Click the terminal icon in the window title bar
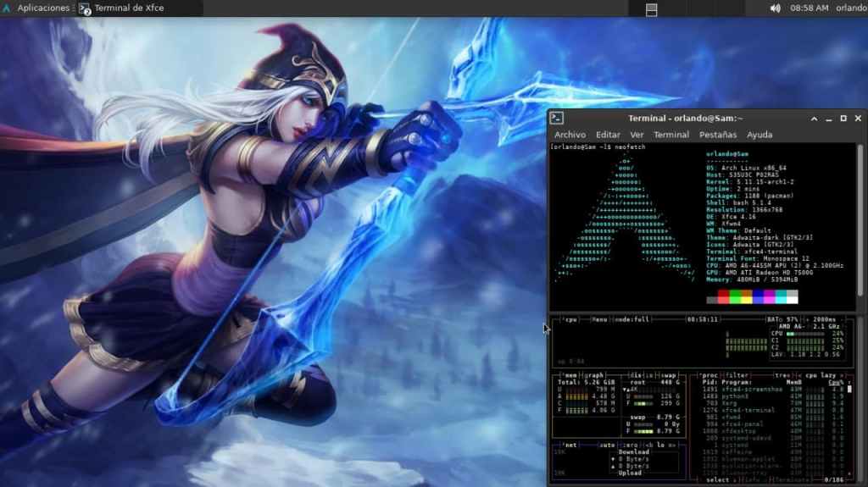Viewport: 868px width, 487px height. coord(557,119)
